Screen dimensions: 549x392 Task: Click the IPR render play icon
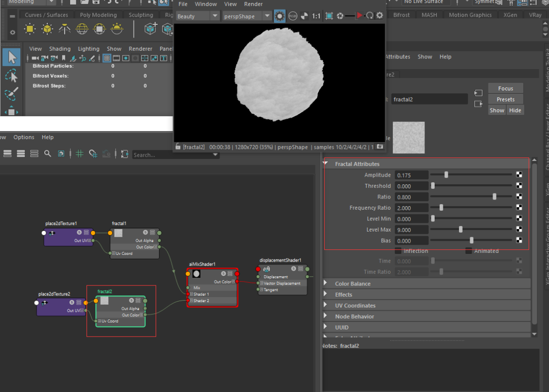pyautogui.click(x=359, y=16)
